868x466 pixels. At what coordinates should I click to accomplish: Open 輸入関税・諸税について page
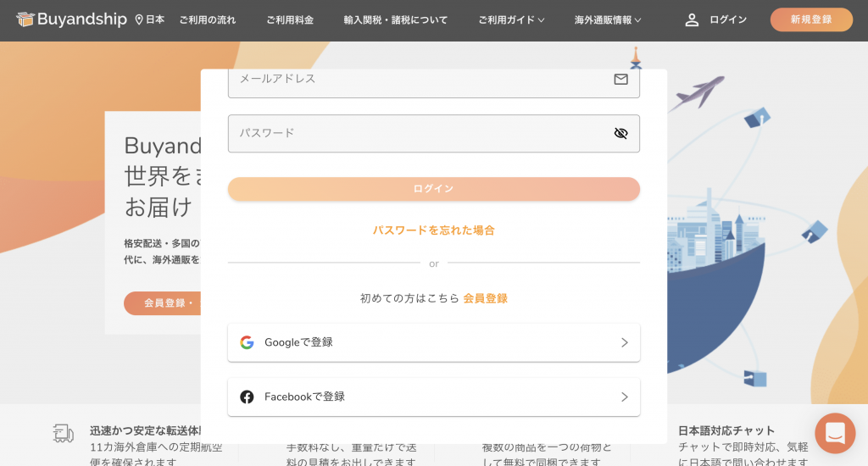pos(395,20)
